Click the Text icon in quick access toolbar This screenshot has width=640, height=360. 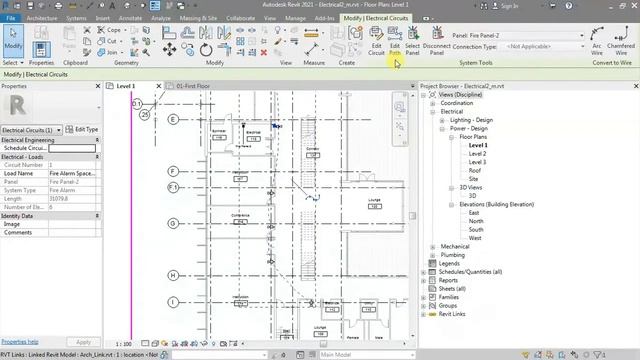pyautogui.click(x=112, y=6)
